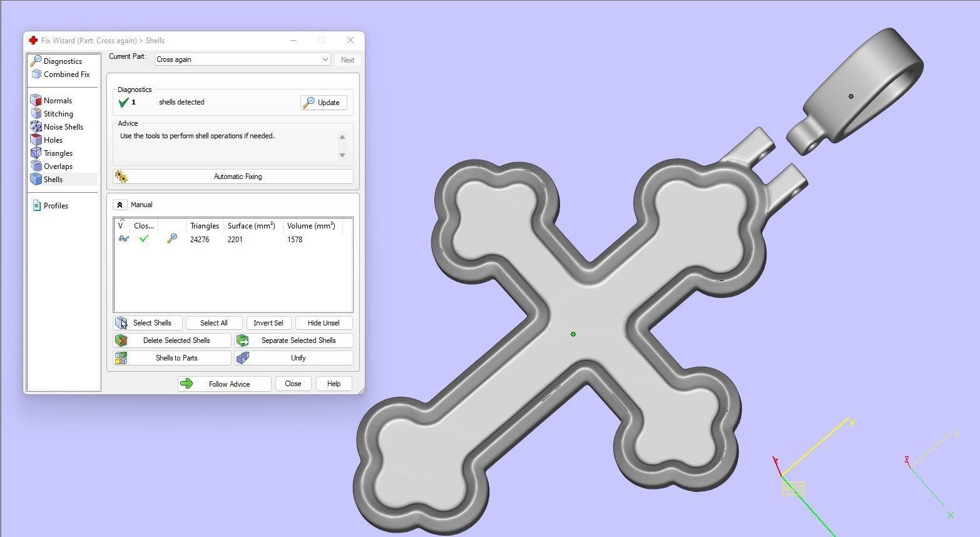The image size is (980, 537).
Task: Go to the Normals fix page
Action: [x=58, y=101]
